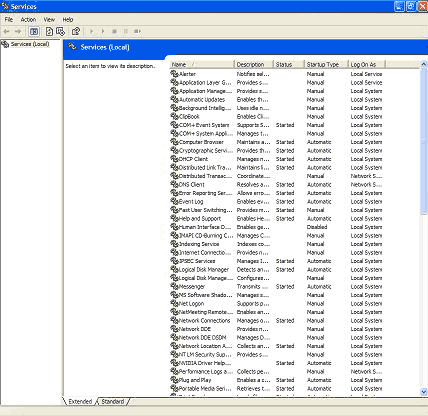This screenshot has height=416, width=428.
Task: Select the NetMeeting Remote... service name
Action: [x=206, y=312]
